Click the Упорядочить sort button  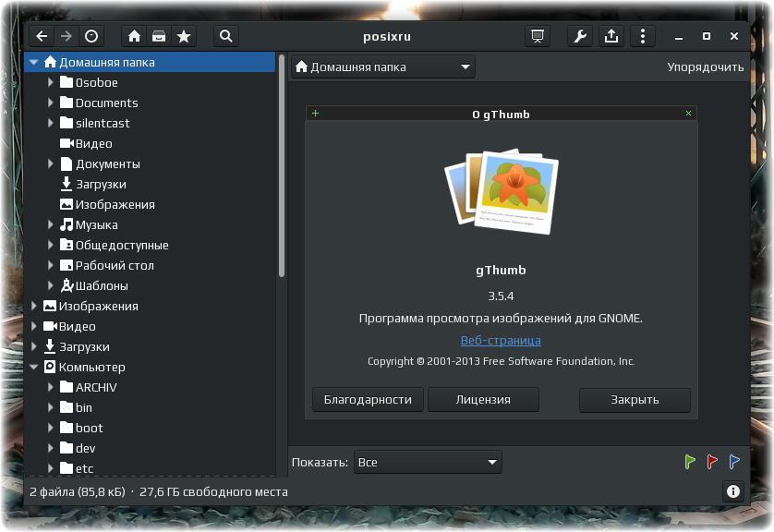pyautogui.click(x=706, y=66)
